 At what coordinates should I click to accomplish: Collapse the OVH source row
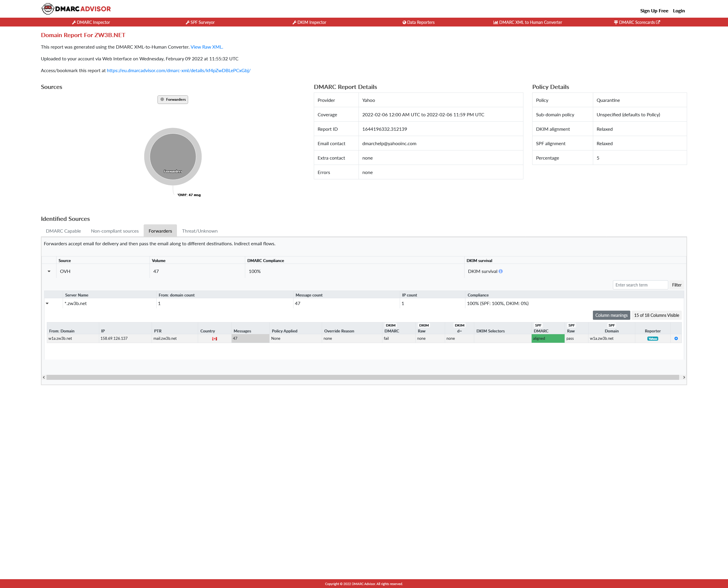click(49, 271)
